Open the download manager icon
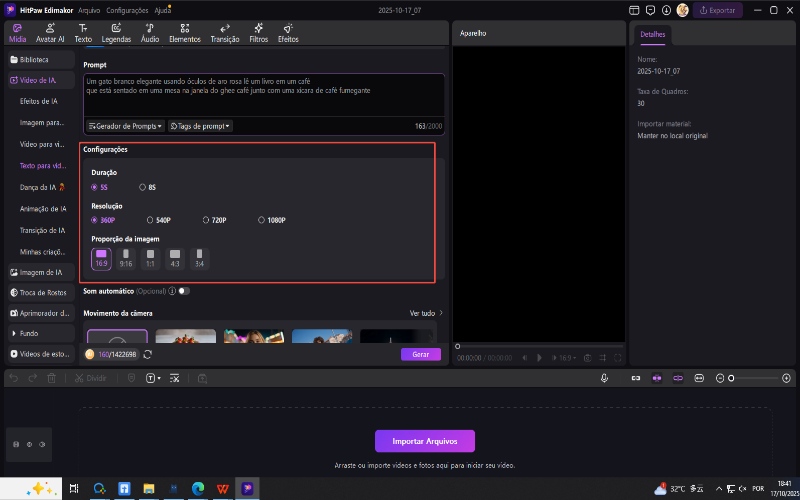800x500 pixels. click(x=666, y=10)
